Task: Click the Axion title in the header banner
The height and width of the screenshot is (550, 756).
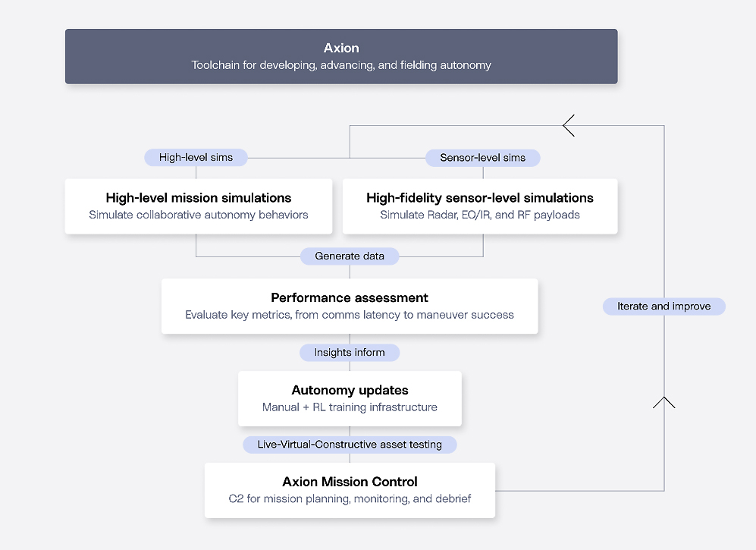Action: pyautogui.click(x=341, y=48)
